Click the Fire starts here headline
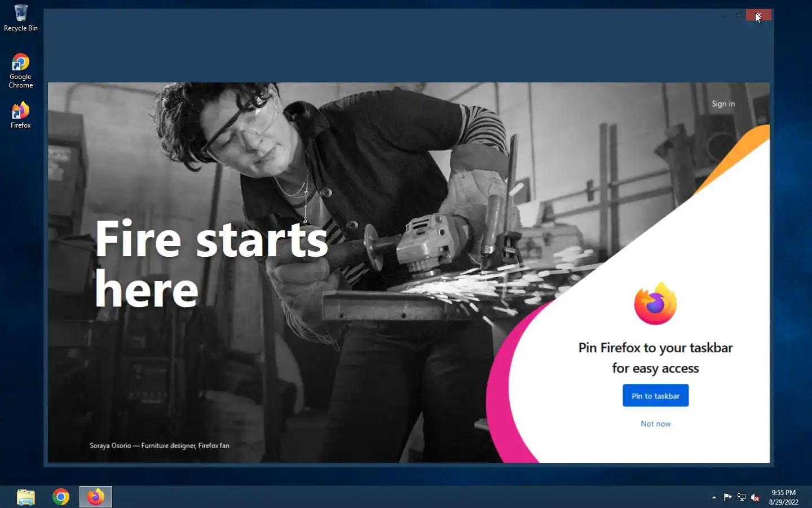The height and width of the screenshot is (508, 812). pyautogui.click(x=211, y=264)
